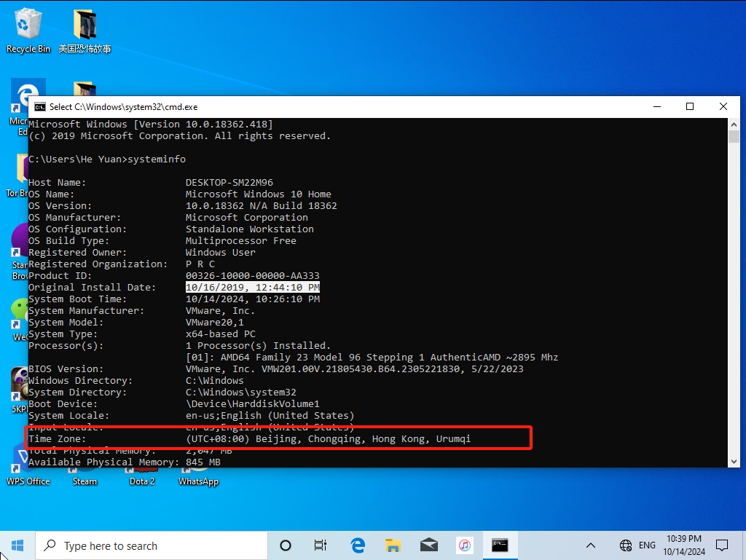Click the cmd vertical scrollbar thumb
Screen dimensions: 746x560
[734, 137]
